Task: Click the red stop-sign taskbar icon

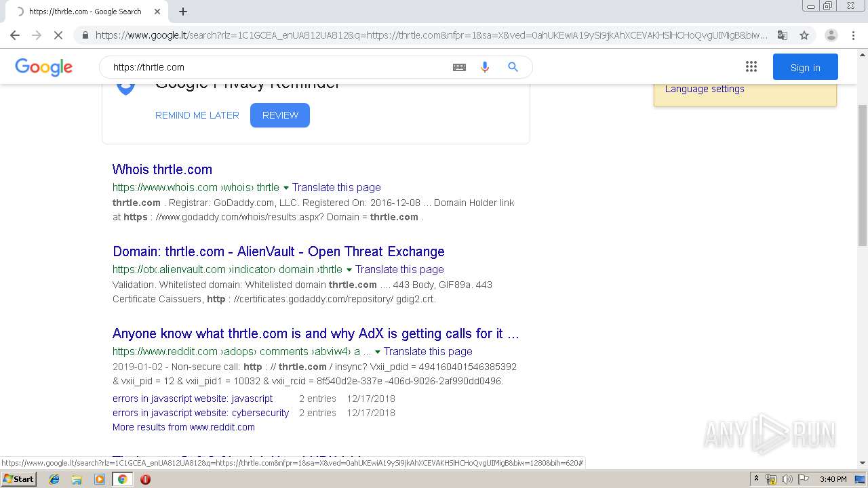Action: click(x=145, y=479)
